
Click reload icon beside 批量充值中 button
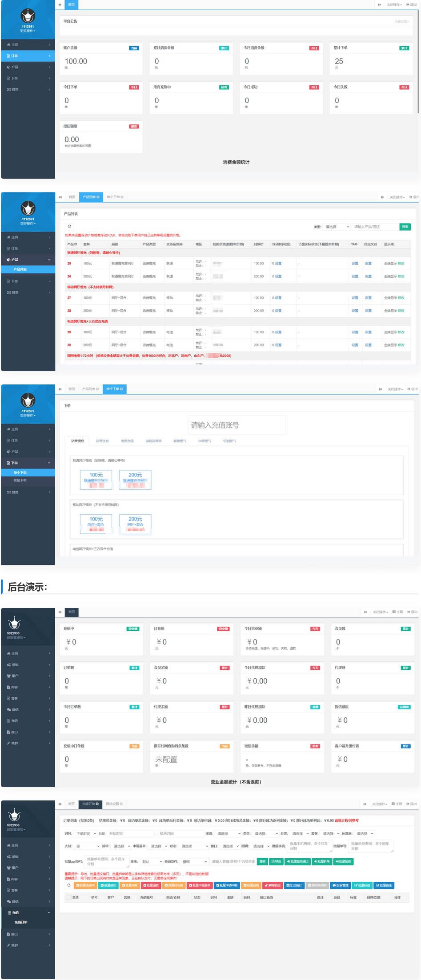click(x=68, y=885)
